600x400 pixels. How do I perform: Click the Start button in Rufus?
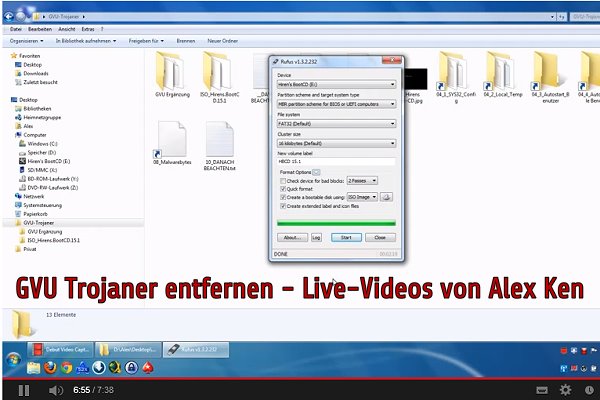[x=346, y=238]
